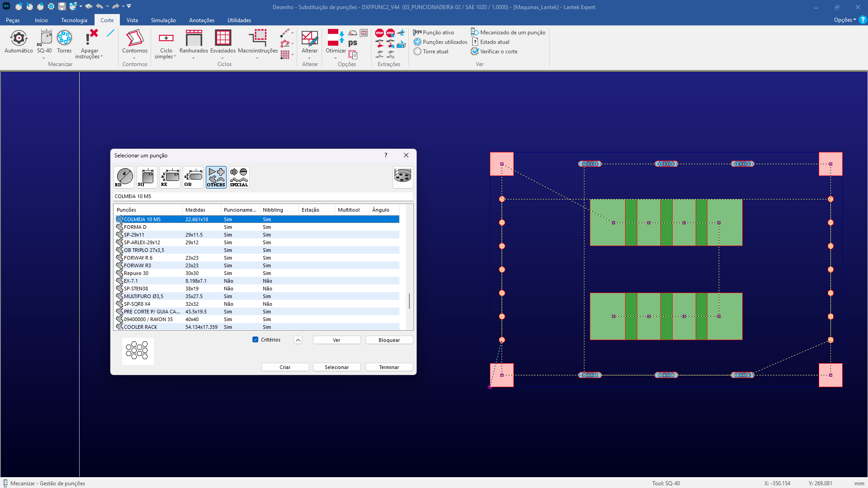Click the Terminar button
868x488 pixels.
pyautogui.click(x=389, y=367)
